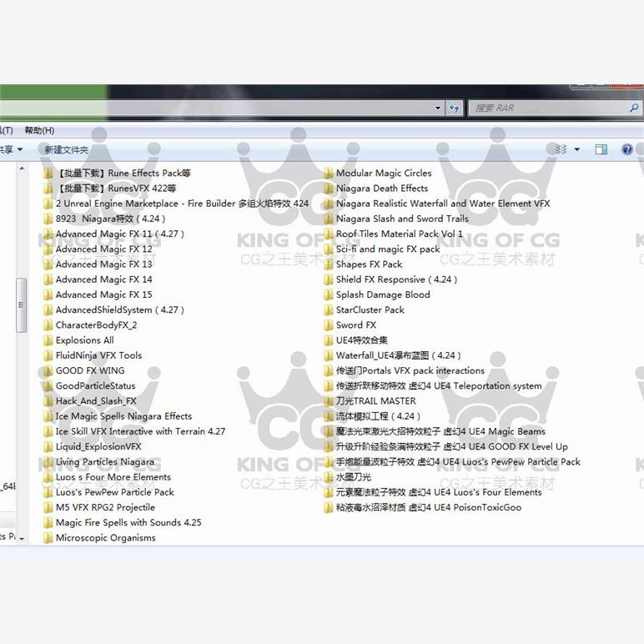Toggle the preview pane icon
The image size is (644, 644).
click(601, 149)
